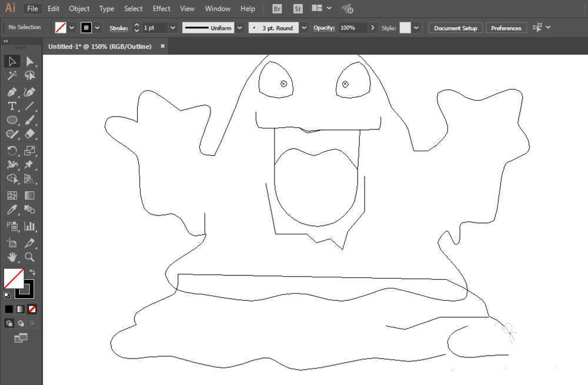This screenshot has height=385, width=588.
Task: Open the stroke weight dropdown
Action: coord(172,28)
